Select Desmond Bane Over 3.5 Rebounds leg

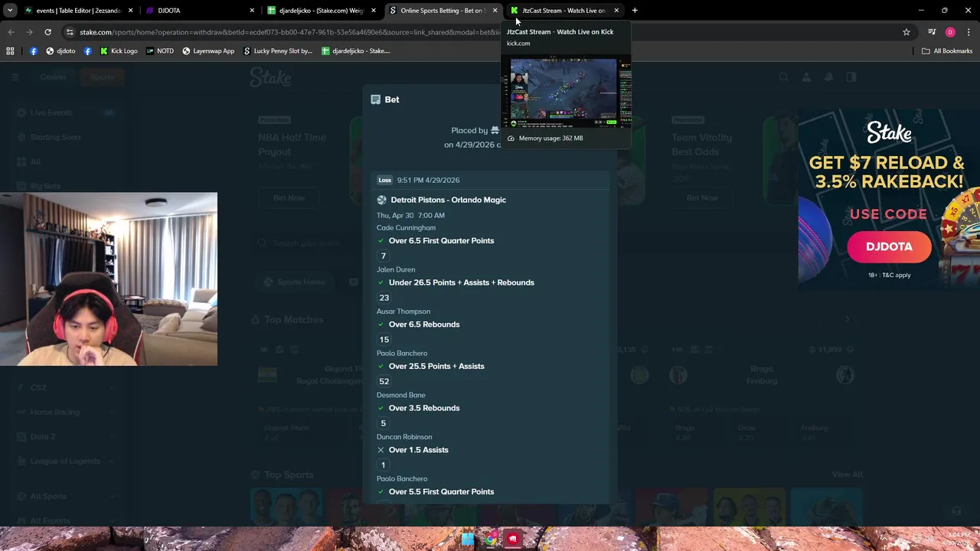pos(423,408)
